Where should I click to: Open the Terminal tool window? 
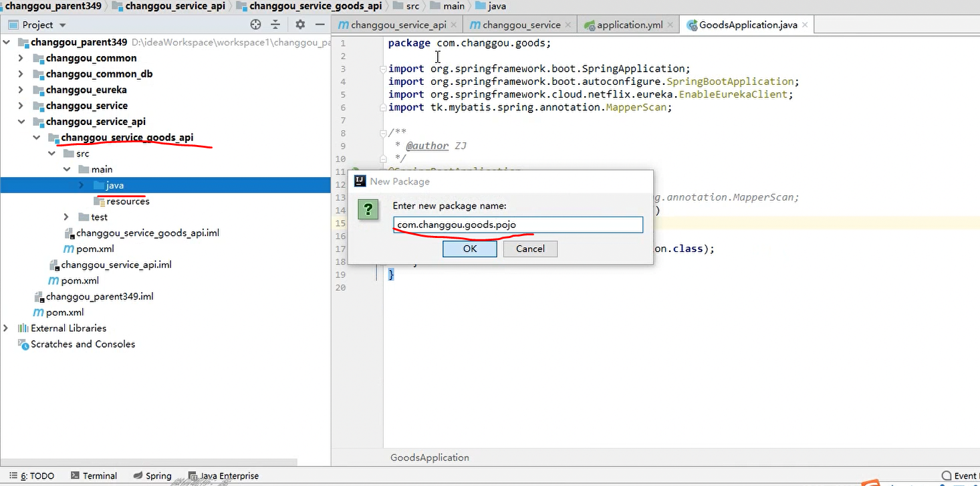tap(94, 476)
